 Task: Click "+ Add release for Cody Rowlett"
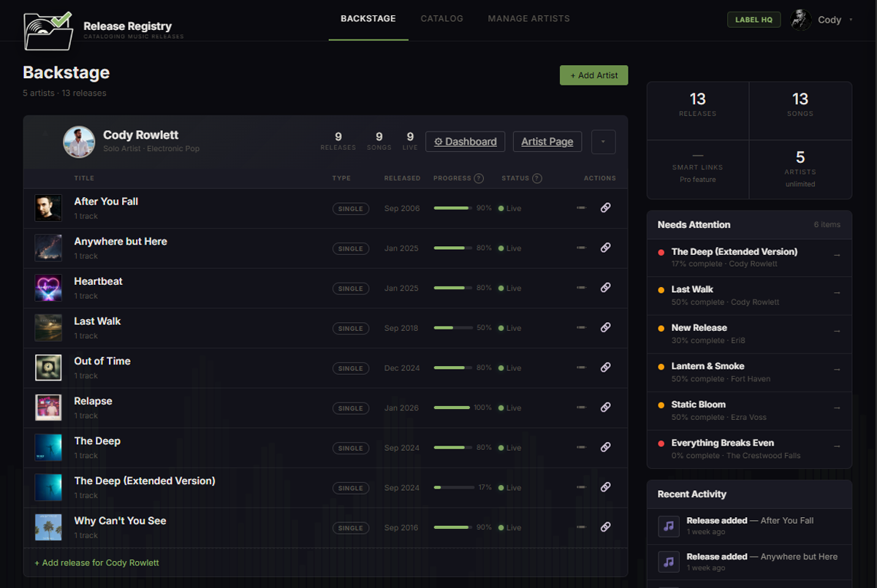click(x=97, y=563)
